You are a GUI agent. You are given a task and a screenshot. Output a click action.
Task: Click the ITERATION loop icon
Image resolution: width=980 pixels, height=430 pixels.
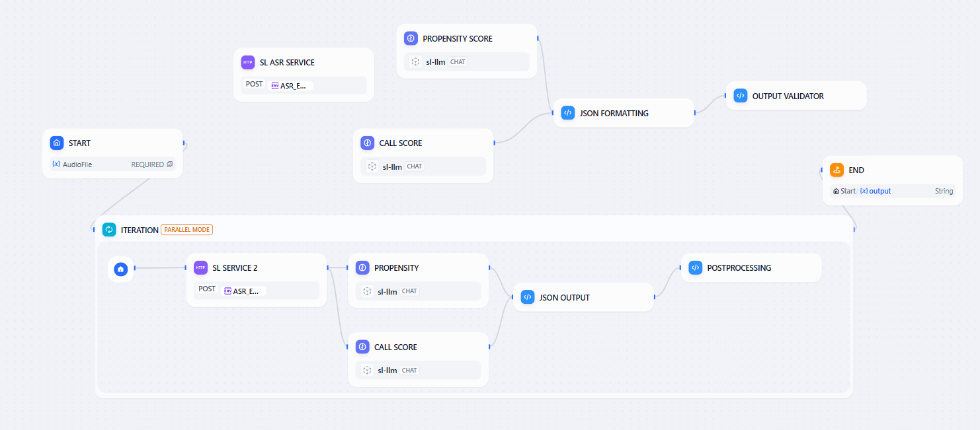(109, 230)
